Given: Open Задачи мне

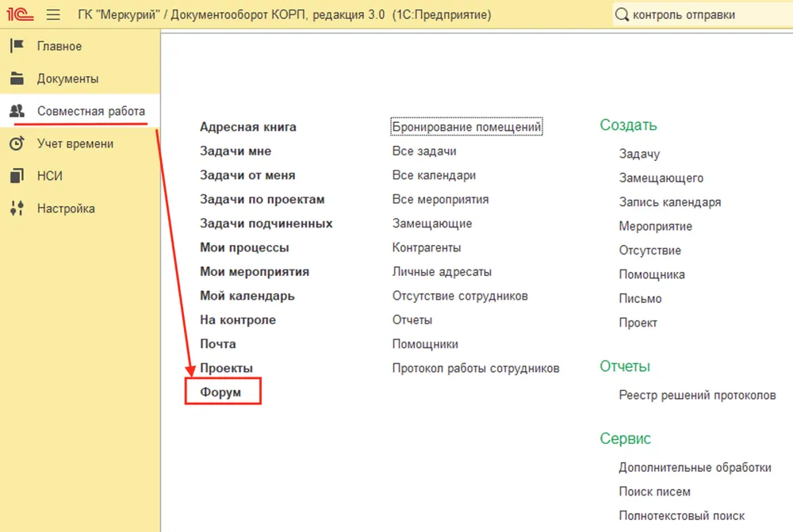Looking at the screenshot, I should (x=236, y=151).
